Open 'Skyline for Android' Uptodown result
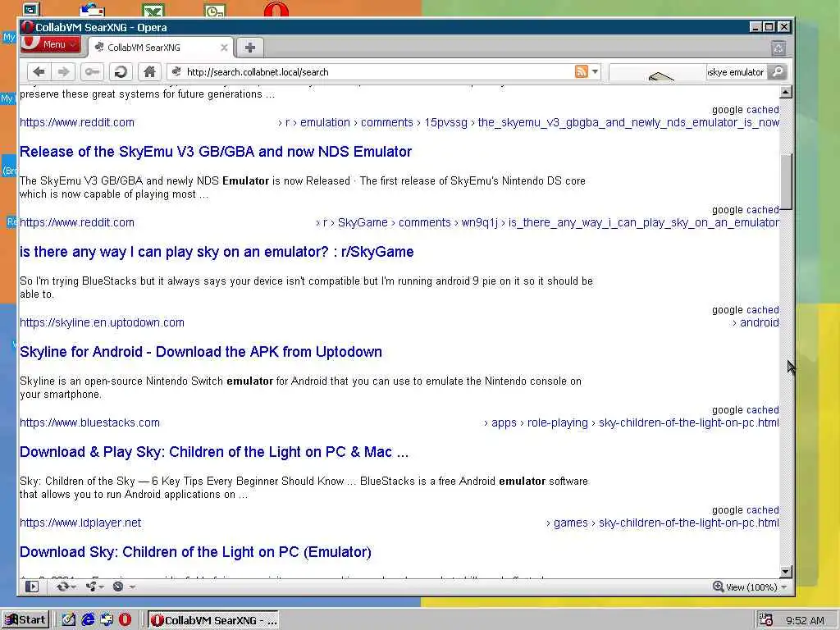The width and height of the screenshot is (840, 630). (201, 352)
